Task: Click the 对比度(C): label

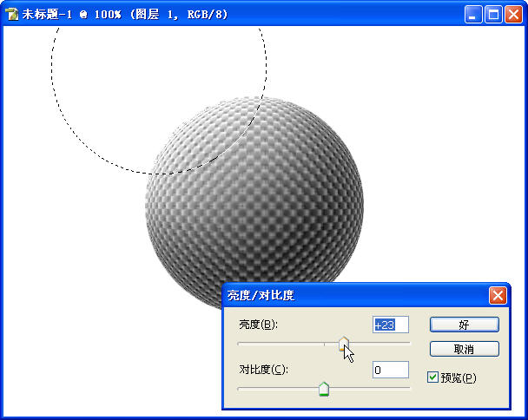Action: (263, 370)
